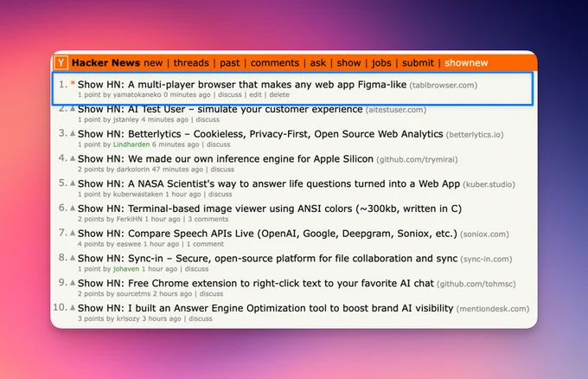Screen dimensions: 588x379
Task: Open FerkiHN's user profile
Action: point(130,219)
